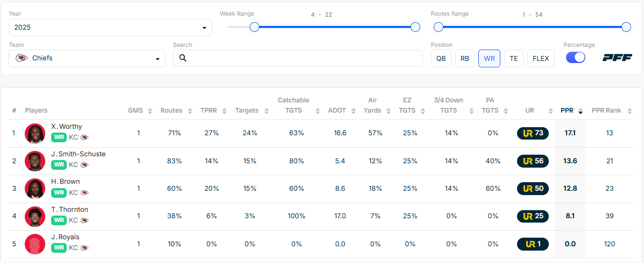Toggle the Percentage switch off
Image resolution: width=644 pixels, height=263 pixels.
coord(575,58)
